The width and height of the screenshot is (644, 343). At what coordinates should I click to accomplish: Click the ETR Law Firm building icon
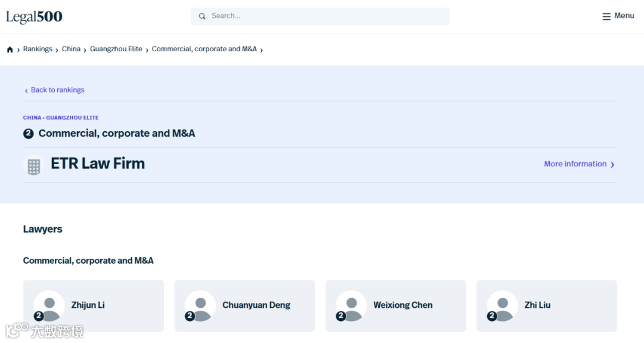click(33, 166)
